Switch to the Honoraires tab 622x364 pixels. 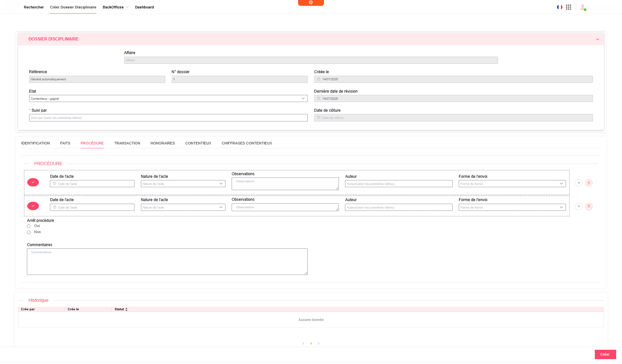163,143
